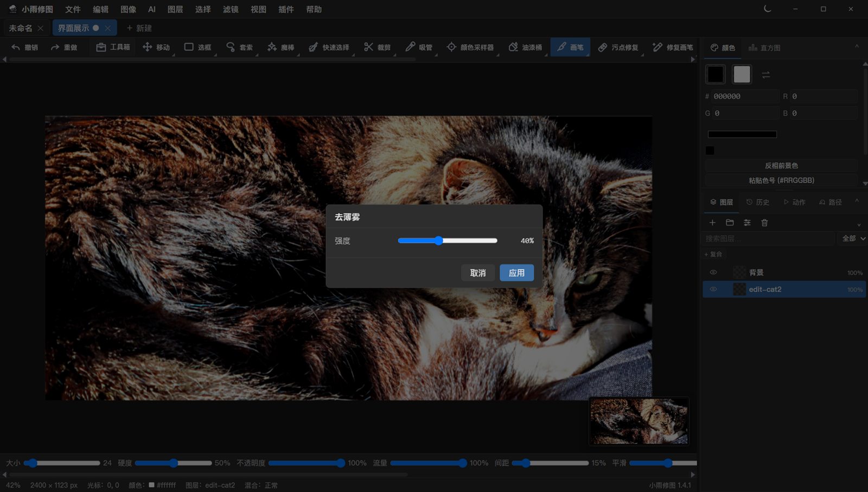The width and height of the screenshot is (868, 492).
Task: Click the Redo (重做) arrow icon
Action: pos(55,47)
